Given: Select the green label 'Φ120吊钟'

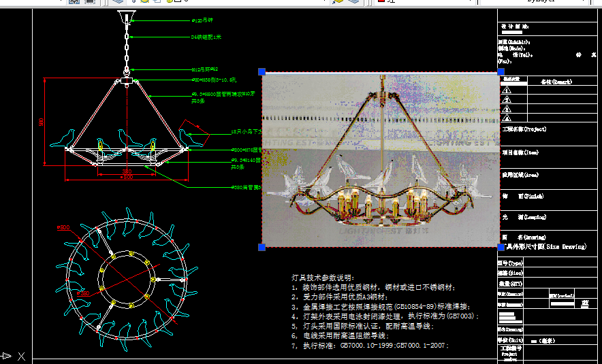Looking at the screenshot, I should pos(202,20).
